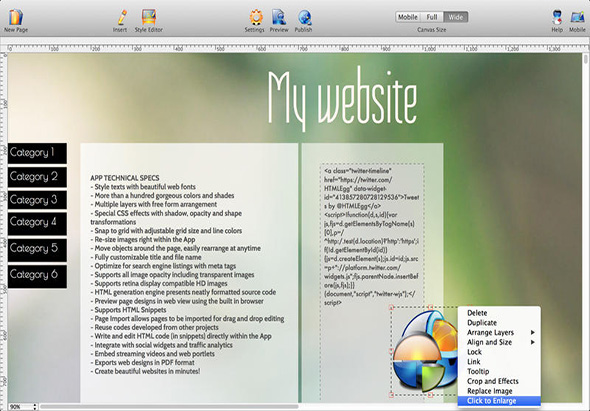Select Click to Enlarge option
Viewport: 590px width, 411px height.
point(499,401)
